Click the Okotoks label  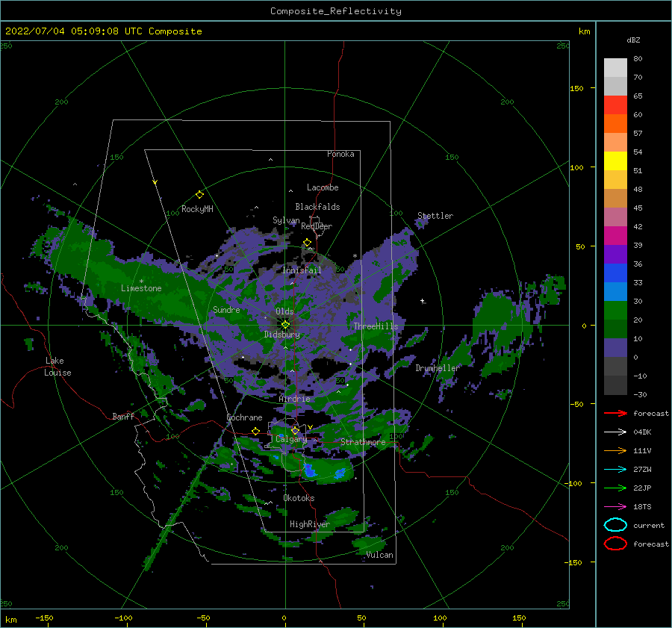[x=299, y=498]
